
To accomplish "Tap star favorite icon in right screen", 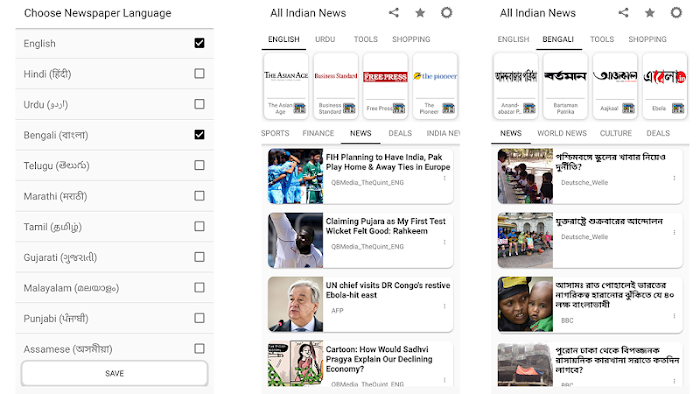I will pos(650,13).
